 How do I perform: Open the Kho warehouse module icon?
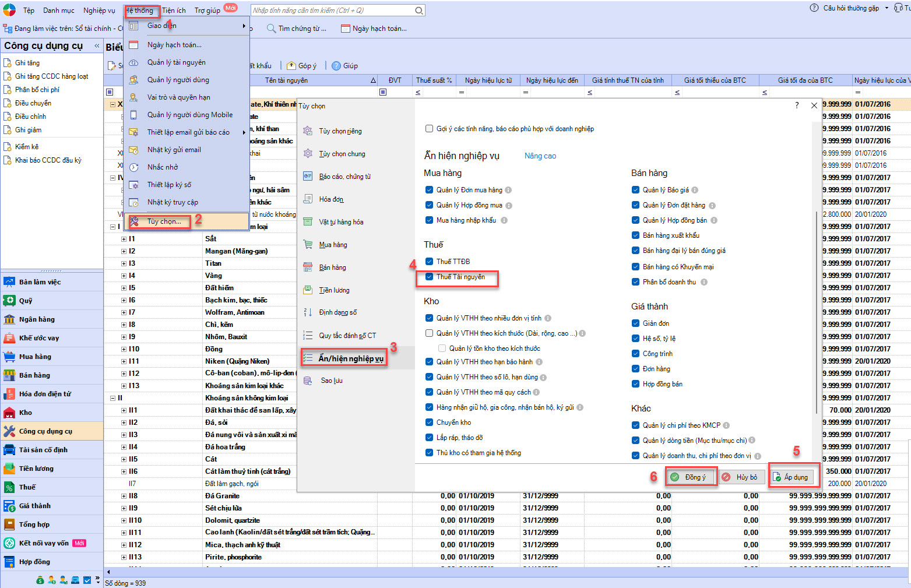[x=9, y=413]
